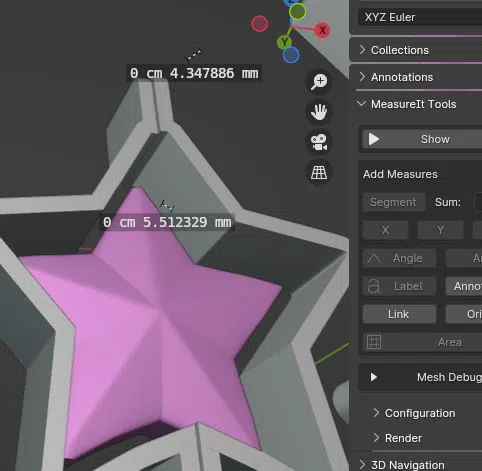
Task: Switch perspective/orthographic with the grid icon
Action: 319,172
